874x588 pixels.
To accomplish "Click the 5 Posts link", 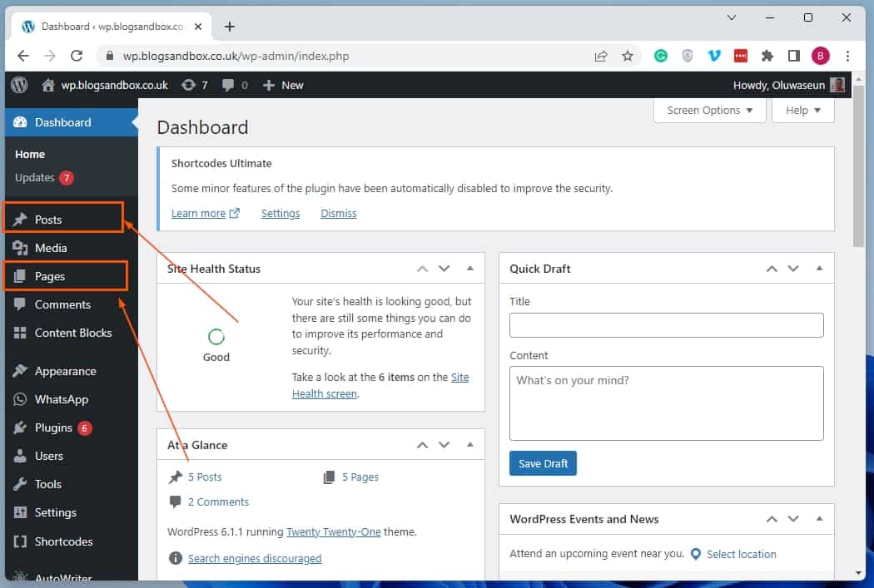I will 205,477.
